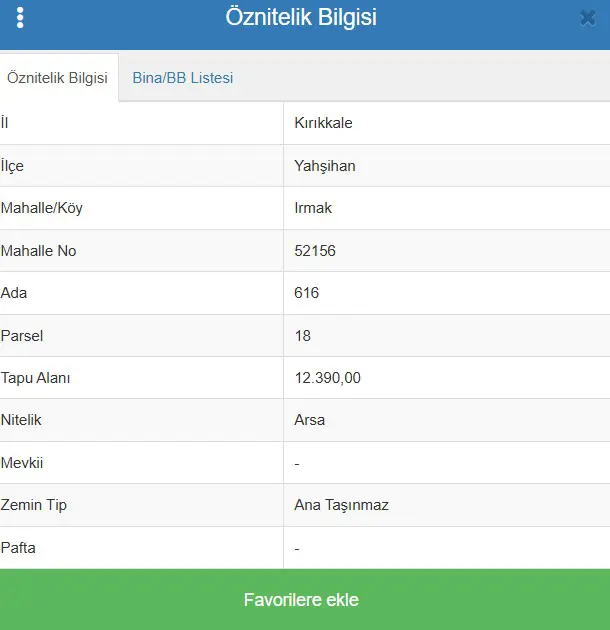Click the Ada value 616
The image size is (610, 630).
point(306,293)
